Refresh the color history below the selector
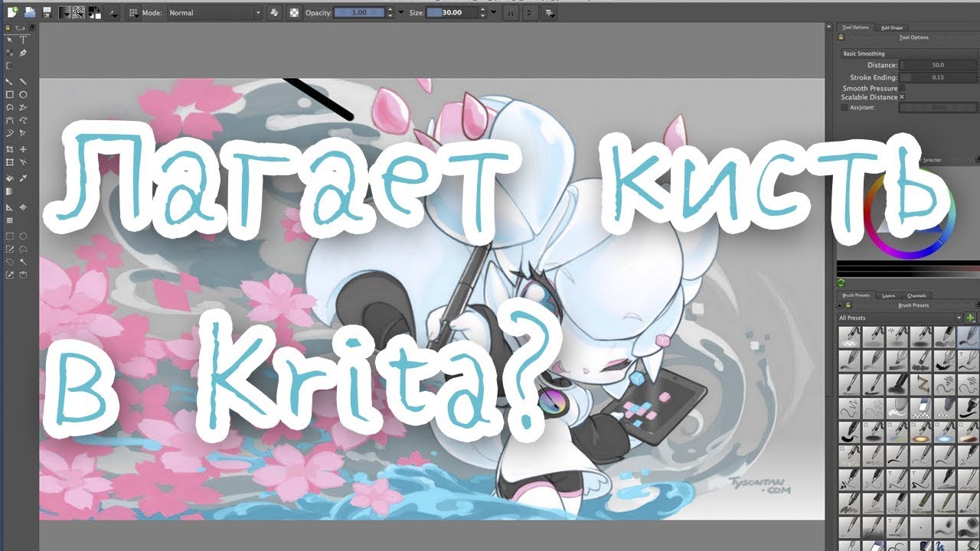The height and width of the screenshot is (551, 980). tap(841, 283)
